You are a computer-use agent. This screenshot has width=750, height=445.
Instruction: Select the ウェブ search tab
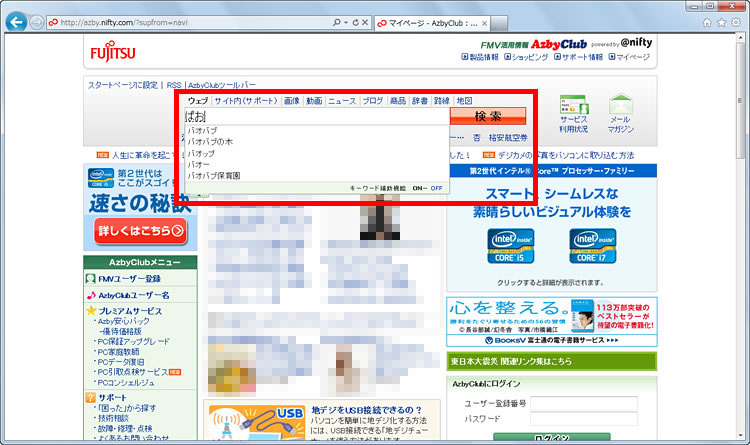click(198, 100)
